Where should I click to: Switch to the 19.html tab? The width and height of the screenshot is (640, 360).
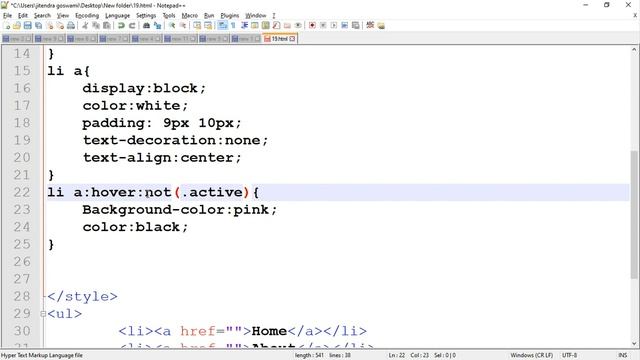click(x=279, y=39)
